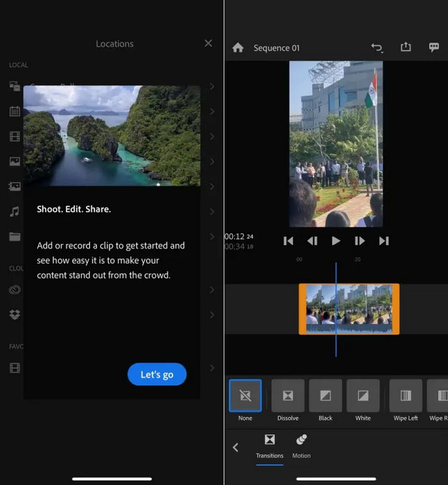Image resolution: width=448 pixels, height=485 pixels.
Task: Jump to the end of sequence
Action: (384, 240)
